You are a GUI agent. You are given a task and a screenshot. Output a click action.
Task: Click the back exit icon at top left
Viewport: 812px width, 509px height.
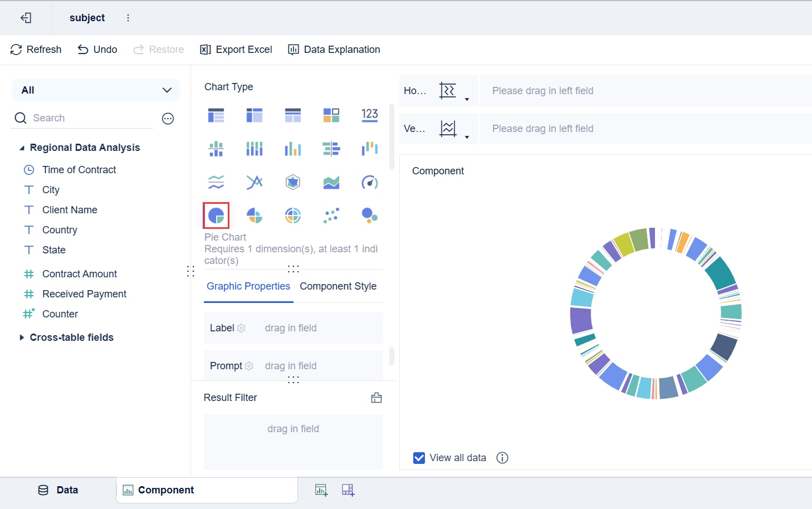(26, 18)
